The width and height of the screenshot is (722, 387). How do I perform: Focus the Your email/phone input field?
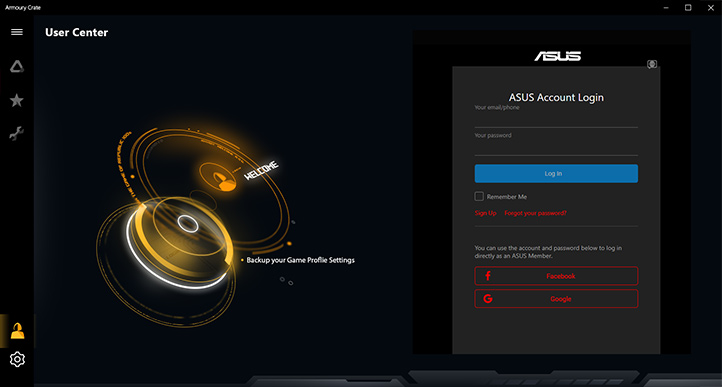point(556,120)
